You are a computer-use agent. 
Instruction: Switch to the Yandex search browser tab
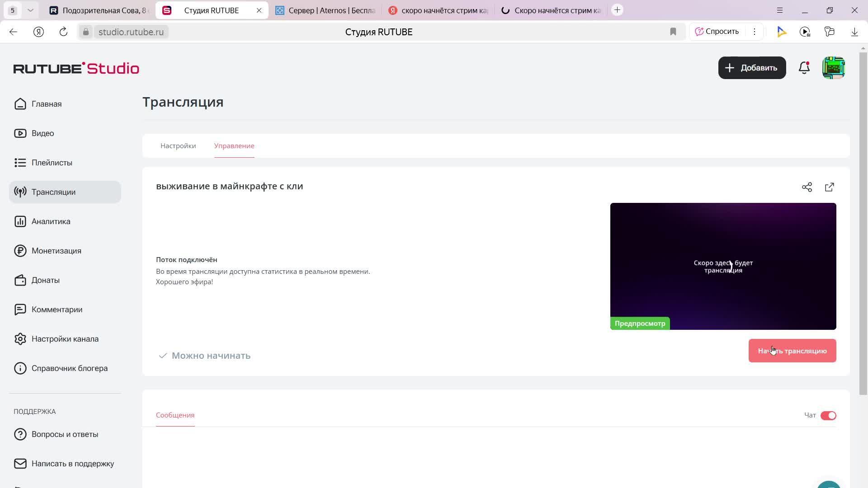tap(439, 10)
